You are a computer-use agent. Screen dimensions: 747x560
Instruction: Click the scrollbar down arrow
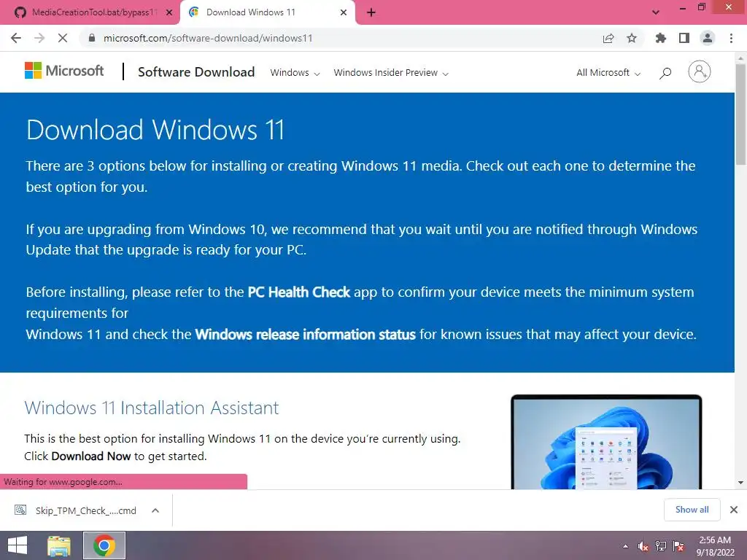(x=740, y=483)
